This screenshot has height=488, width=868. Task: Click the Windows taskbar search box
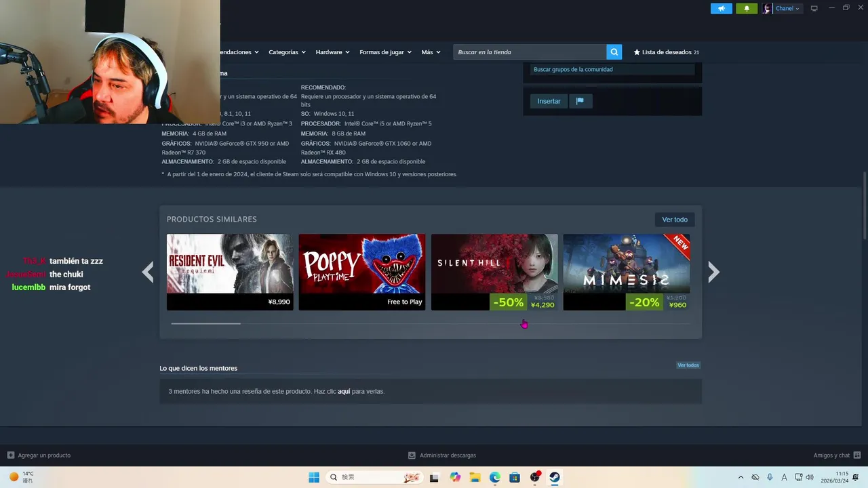[374, 477]
